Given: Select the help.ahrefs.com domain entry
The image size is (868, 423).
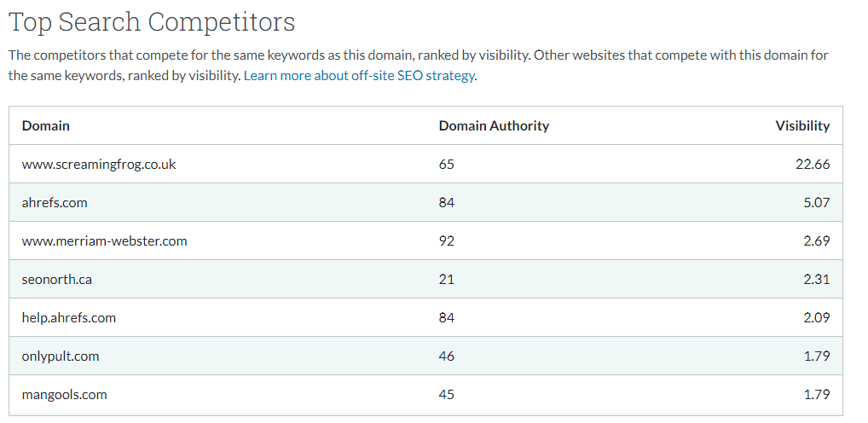Looking at the screenshot, I should [x=69, y=318].
